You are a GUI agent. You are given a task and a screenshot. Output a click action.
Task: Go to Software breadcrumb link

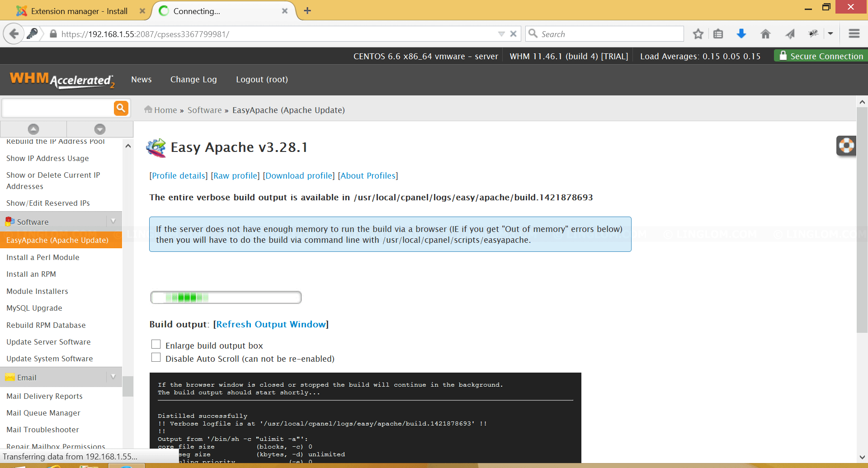(204, 110)
